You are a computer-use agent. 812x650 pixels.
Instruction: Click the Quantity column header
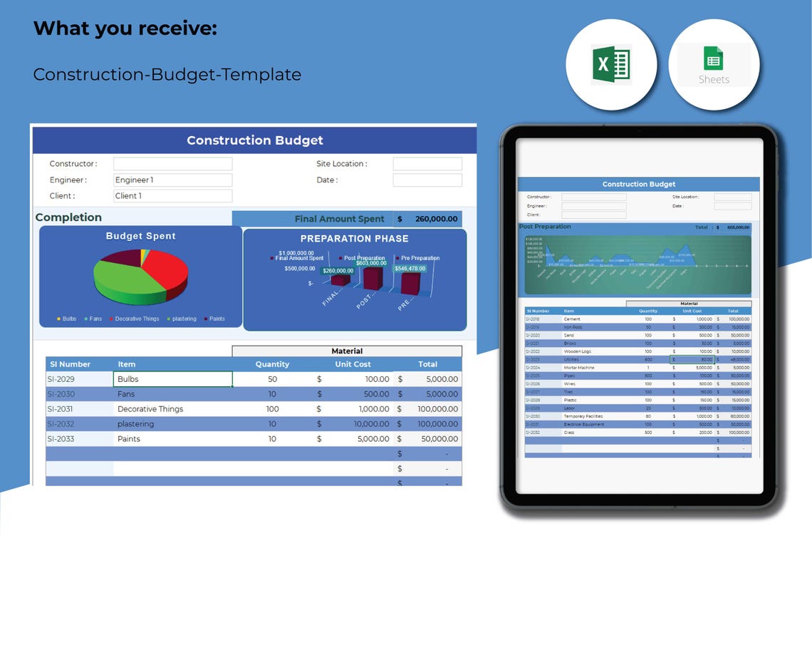[x=272, y=364]
